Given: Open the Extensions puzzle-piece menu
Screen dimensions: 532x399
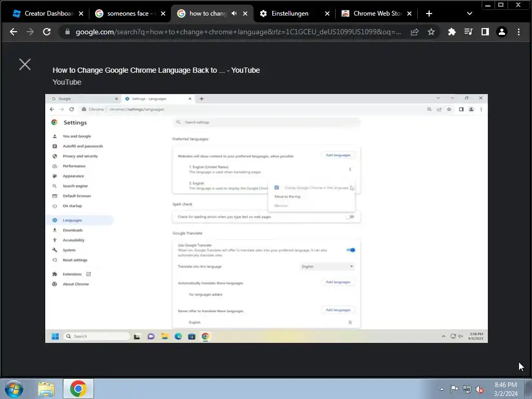Looking at the screenshot, I should click(x=451, y=32).
